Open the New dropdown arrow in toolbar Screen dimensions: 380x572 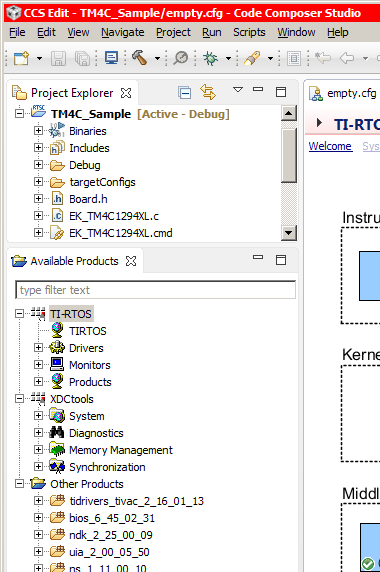[39, 58]
